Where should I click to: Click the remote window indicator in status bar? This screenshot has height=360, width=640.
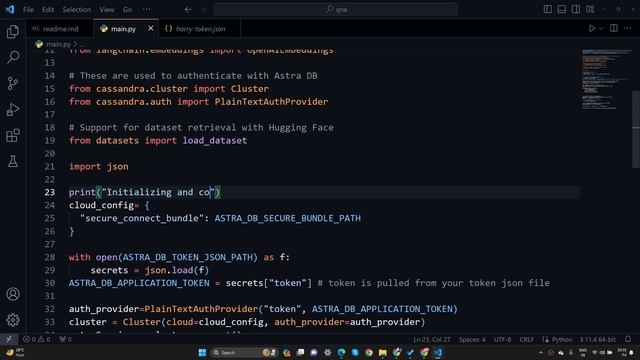point(9,339)
